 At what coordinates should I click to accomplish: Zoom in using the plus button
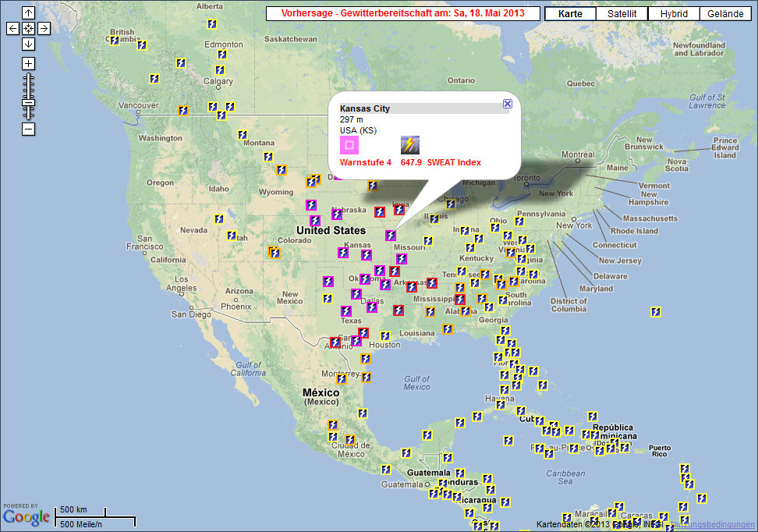29,63
